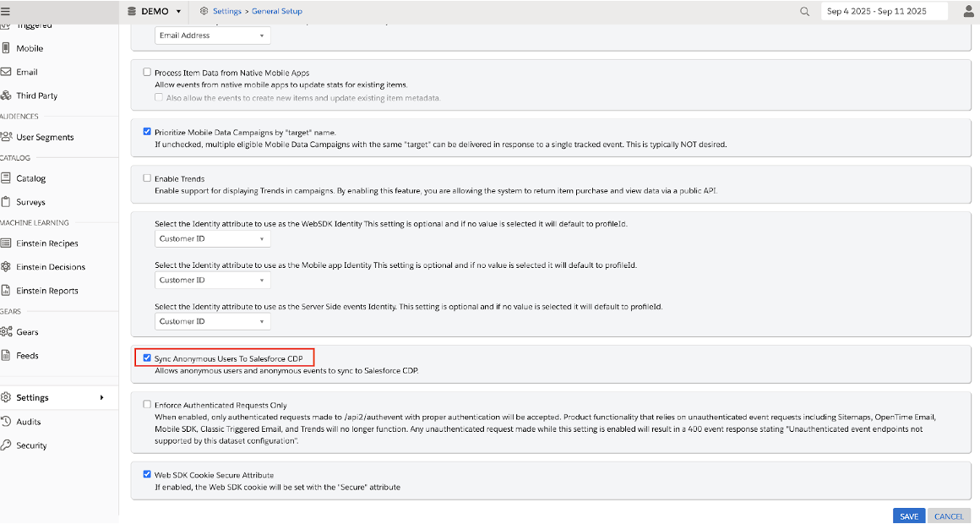
Task: Open the Einstein Reports menu item
Action: pos(46,291)
